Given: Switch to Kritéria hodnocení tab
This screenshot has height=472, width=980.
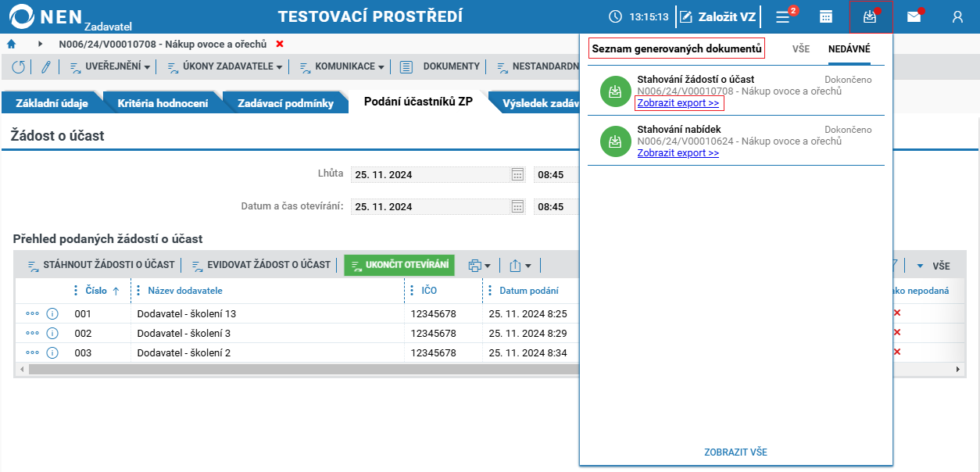Looking at the screenshot, I should tap(163, 103).
